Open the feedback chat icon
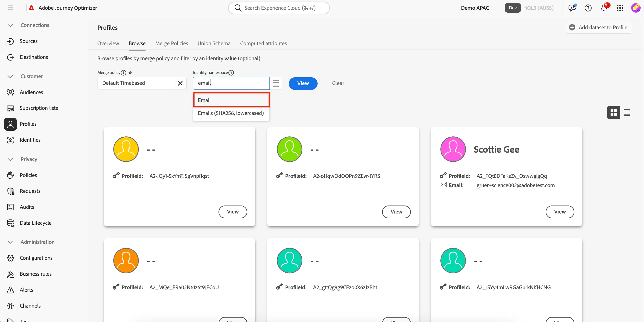Viewport: 644px width, 322px height. click(x=572, y=8)
